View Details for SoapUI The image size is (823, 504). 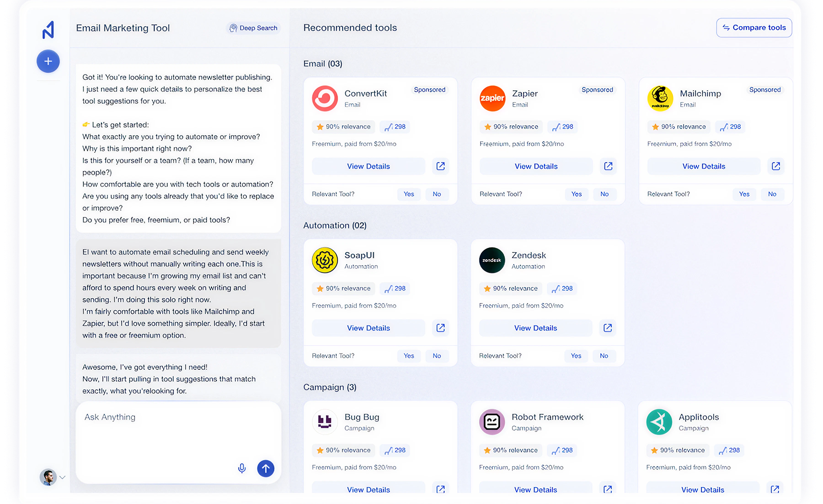coord(368,328)
